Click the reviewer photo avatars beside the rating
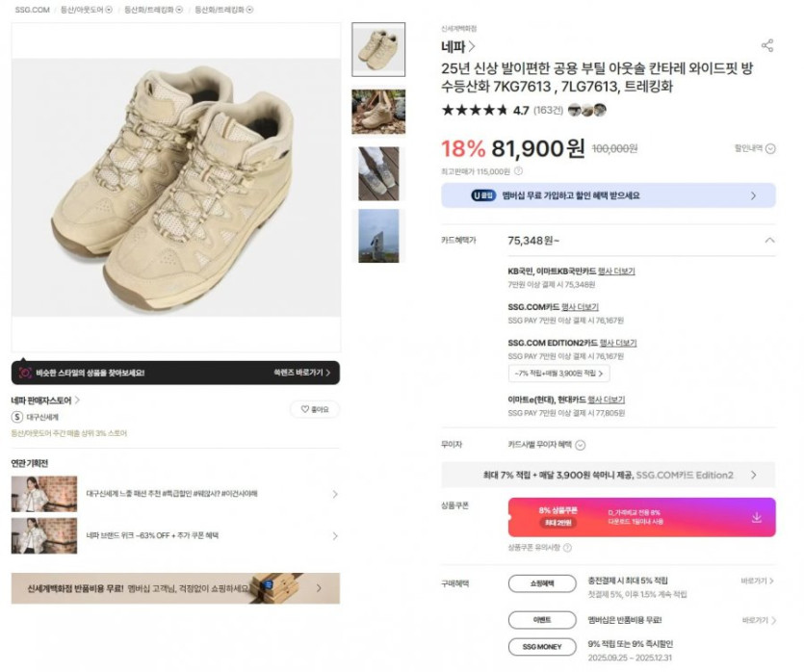Image resolution: width=804 pixels, height=672 pixels. 586,111
